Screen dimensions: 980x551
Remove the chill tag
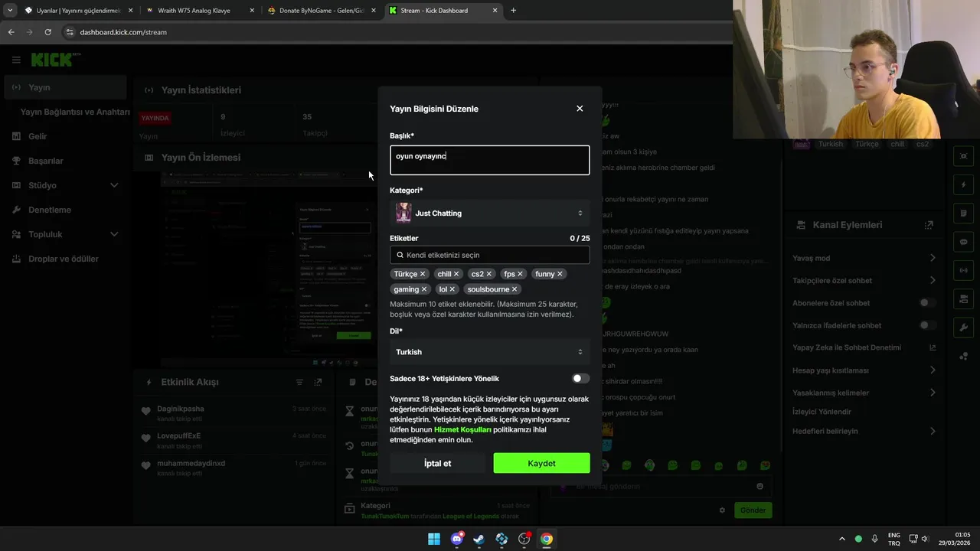456,274
